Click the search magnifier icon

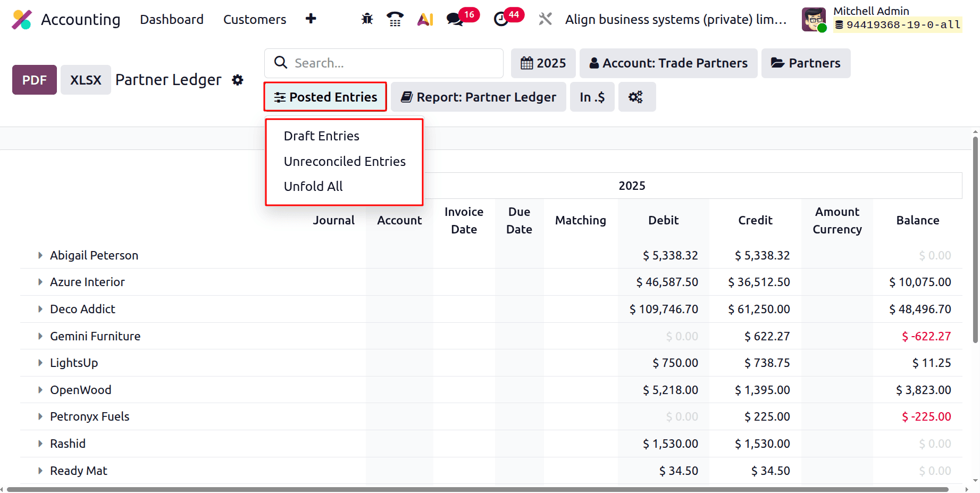click(281, 63)
